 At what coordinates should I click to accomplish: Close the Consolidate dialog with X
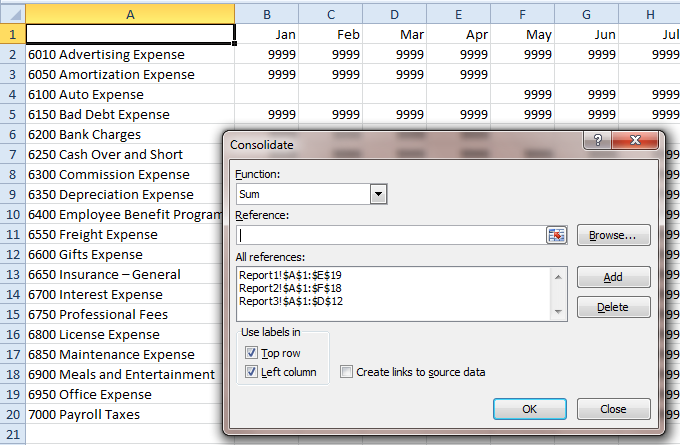(636, 143)
